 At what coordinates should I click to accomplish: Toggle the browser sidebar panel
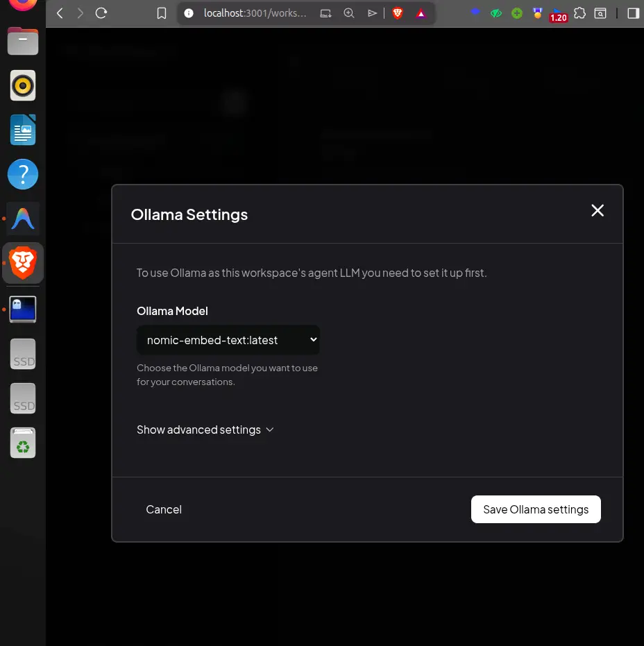click(x=633, y=14)
